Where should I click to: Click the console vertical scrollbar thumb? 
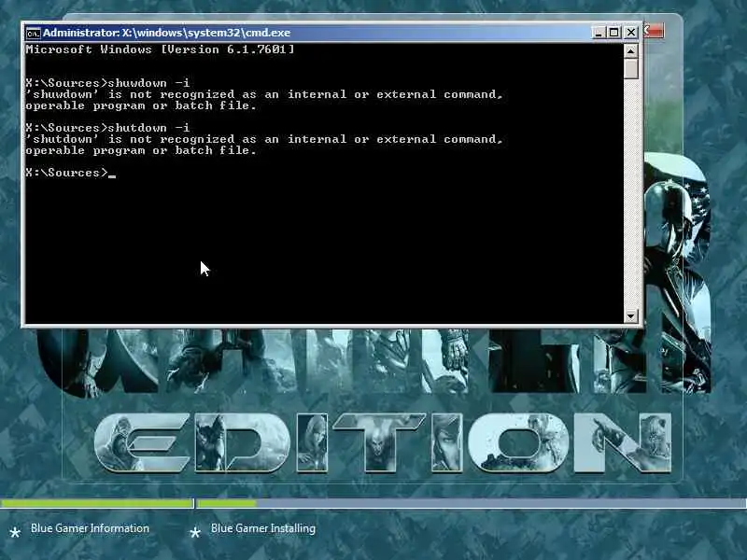tap(631, 68)
